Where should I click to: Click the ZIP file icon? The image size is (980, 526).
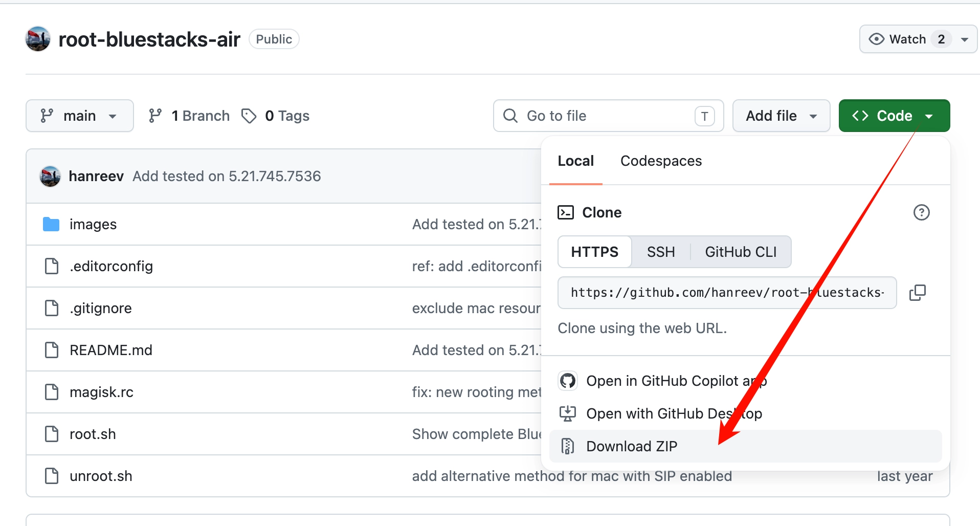(568, 446)
